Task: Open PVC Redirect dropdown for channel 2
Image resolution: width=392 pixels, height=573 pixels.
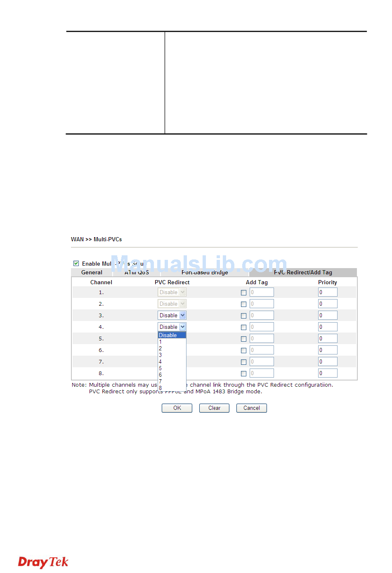Action: coord(172,304)
